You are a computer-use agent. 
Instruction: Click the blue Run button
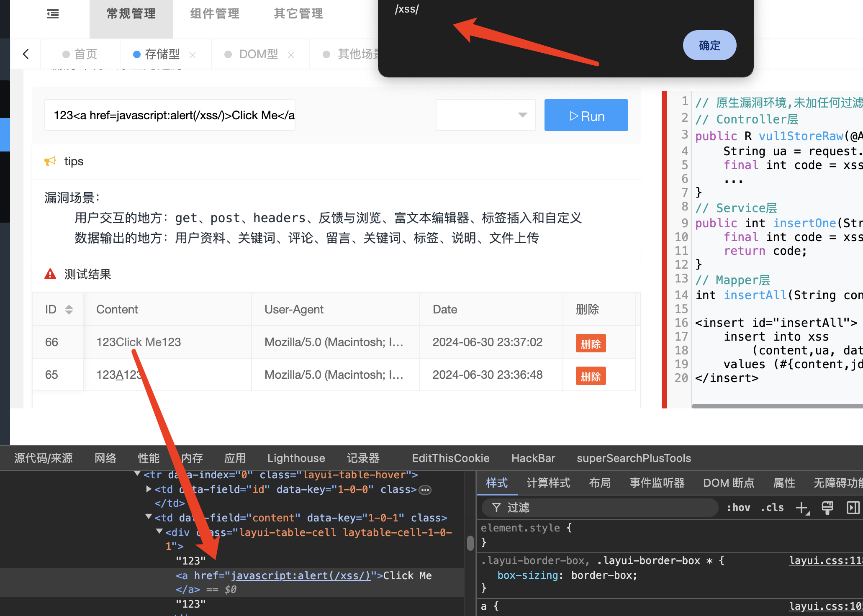pos(586,115)
